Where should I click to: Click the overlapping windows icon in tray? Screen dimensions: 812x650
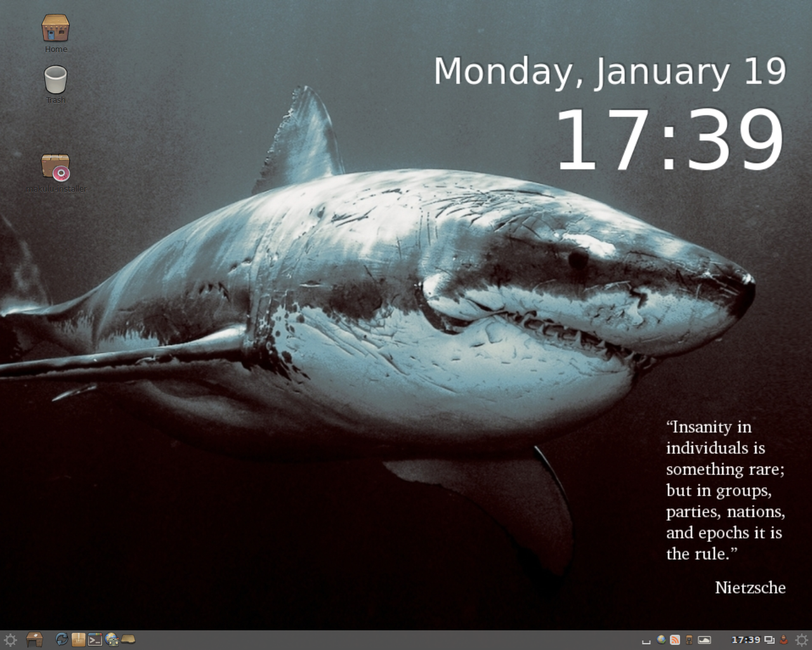769,640
